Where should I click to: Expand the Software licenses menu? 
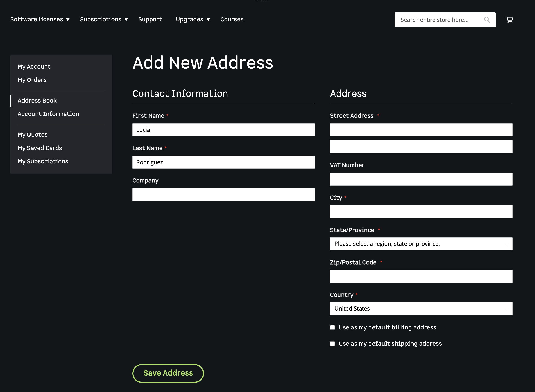[40, 19]
